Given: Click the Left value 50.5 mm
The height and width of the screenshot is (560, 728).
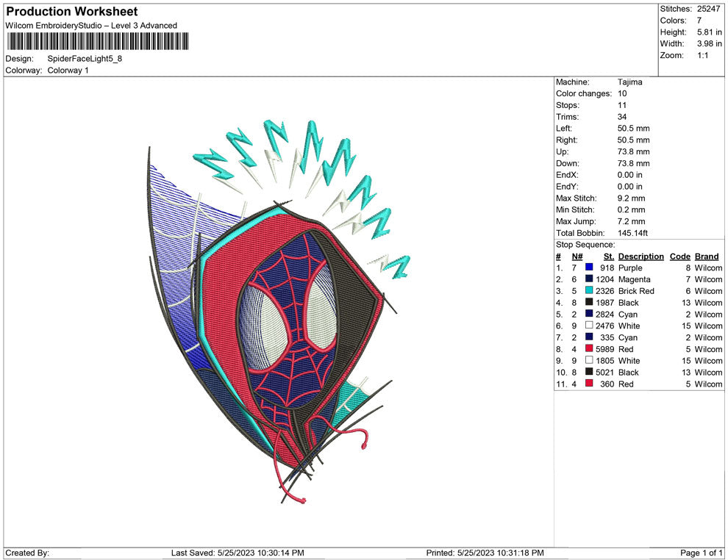Looking at the screenshot, I should click(x=633, y=129).
